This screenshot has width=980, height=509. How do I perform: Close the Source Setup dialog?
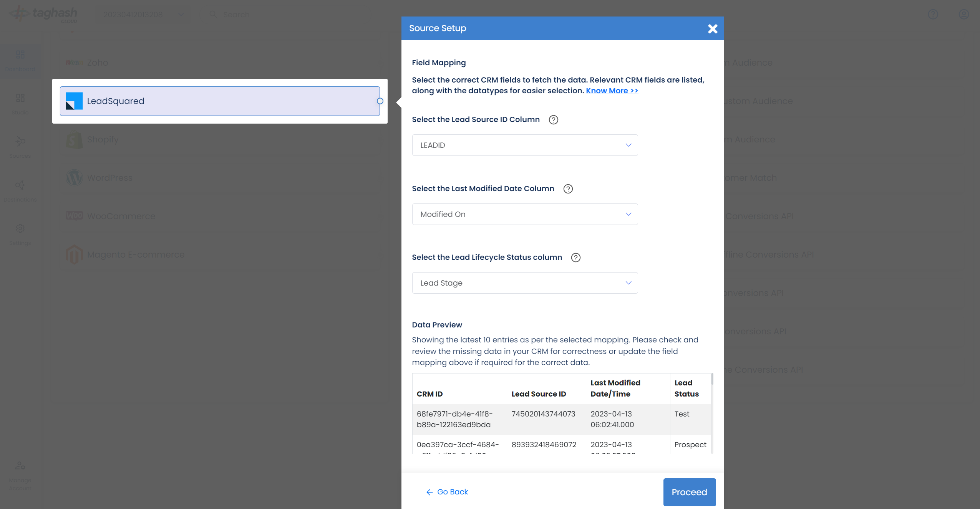[713, 29]
